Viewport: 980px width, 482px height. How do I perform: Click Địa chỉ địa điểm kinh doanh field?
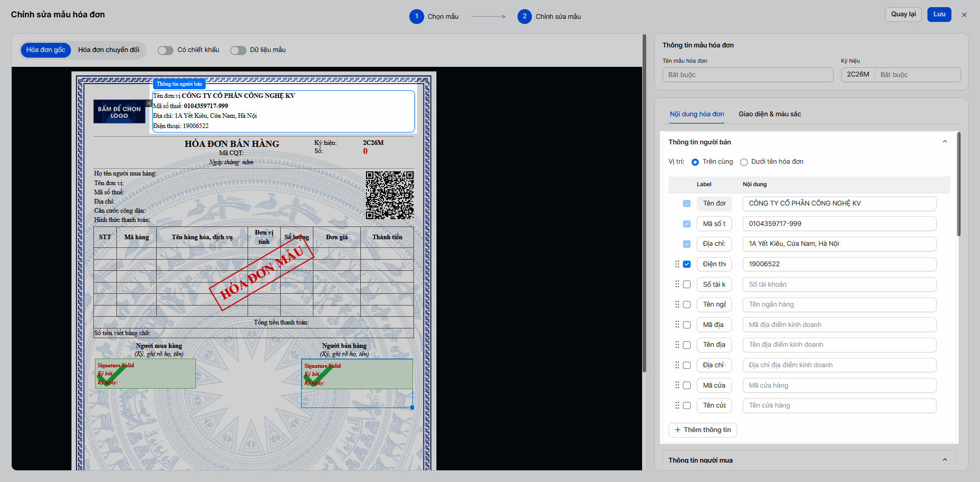click(839, 365)
